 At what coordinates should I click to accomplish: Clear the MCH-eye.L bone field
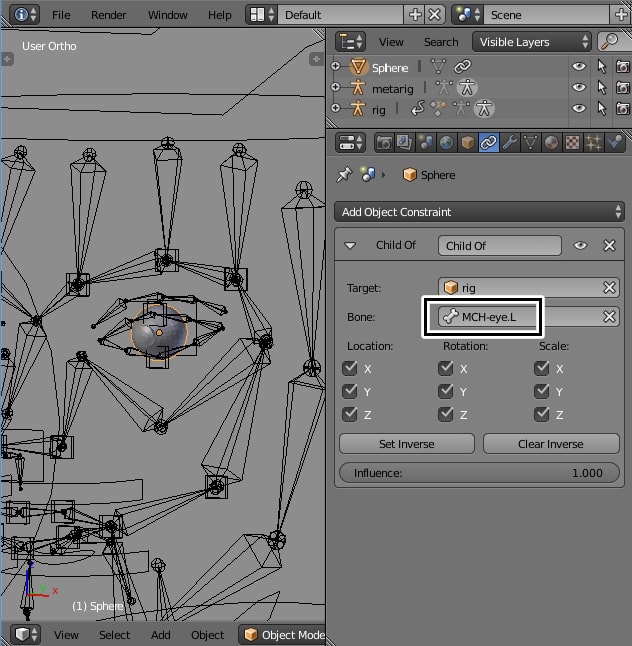pos(609,316)
